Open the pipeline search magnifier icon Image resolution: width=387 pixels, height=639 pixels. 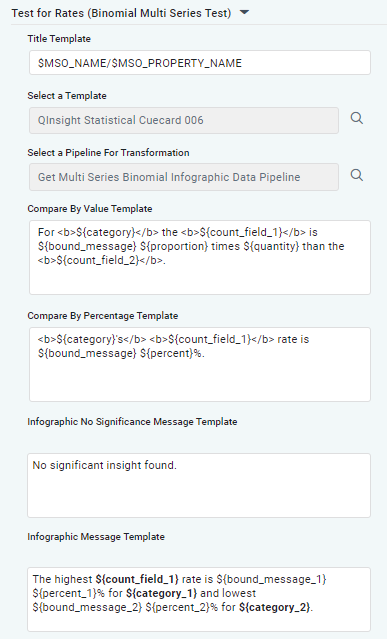tap(356, 175)
